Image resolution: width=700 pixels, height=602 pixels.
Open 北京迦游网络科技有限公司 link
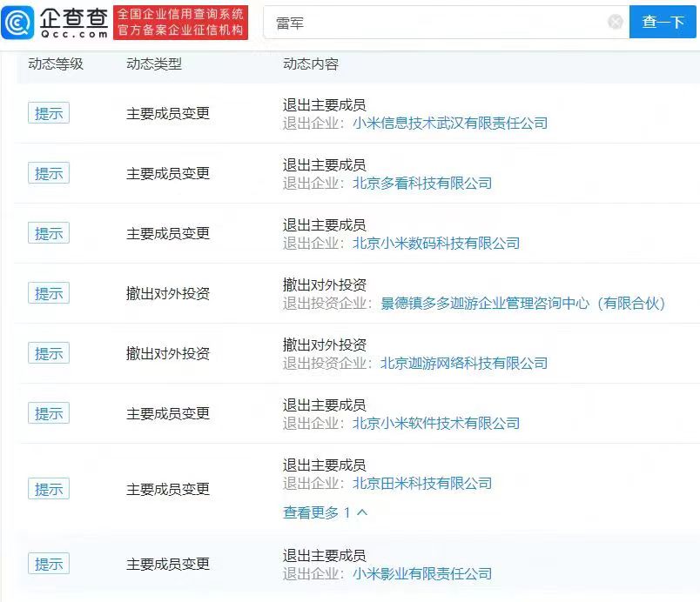tap(464, 364)
